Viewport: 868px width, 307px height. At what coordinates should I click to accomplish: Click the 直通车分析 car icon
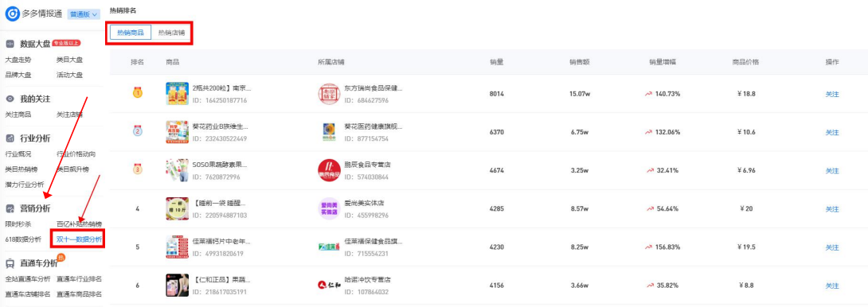tap(10, 263)
